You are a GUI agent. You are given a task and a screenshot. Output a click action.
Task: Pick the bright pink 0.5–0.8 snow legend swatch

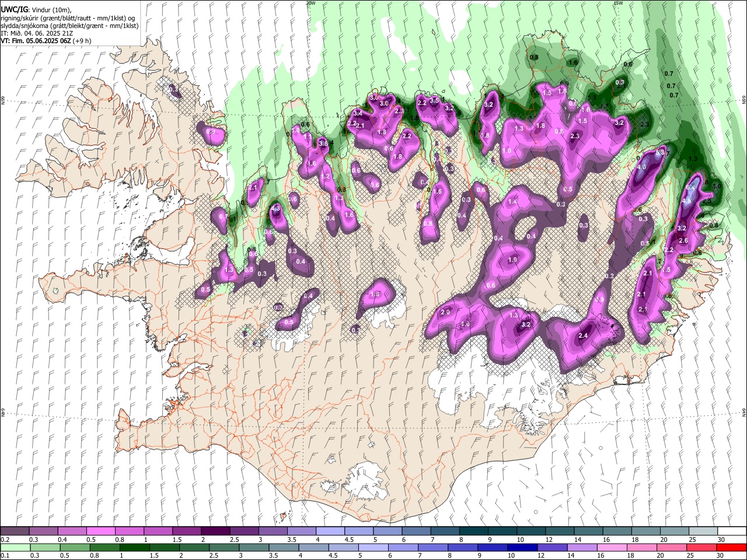click(100, 531)
